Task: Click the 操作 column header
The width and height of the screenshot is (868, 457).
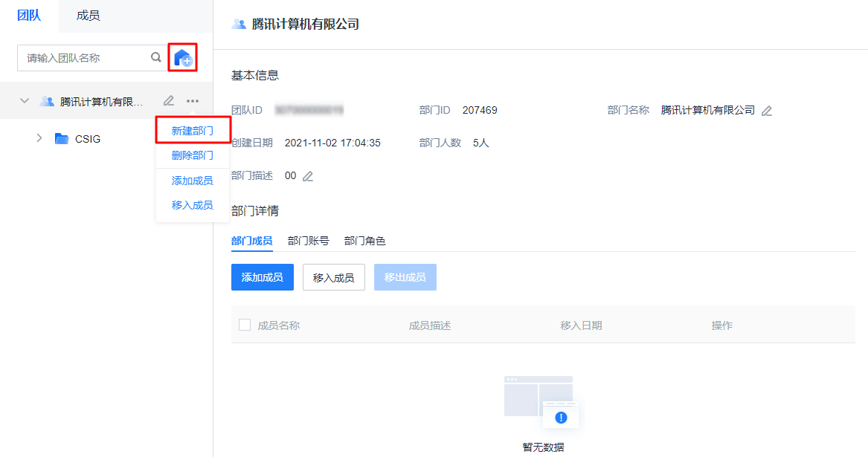Action: 722,325
